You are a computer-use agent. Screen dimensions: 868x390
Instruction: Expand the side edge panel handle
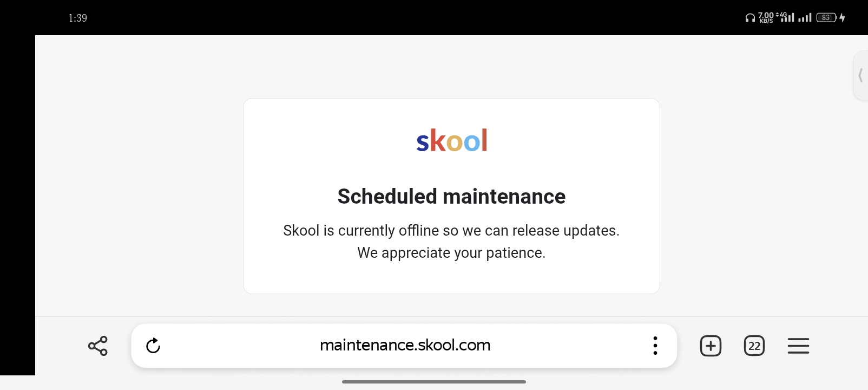tap(860, 75)
